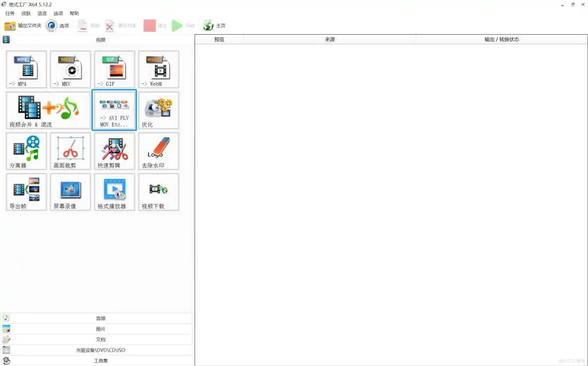Launch the 屏幕录像 screen recorder
588x366 pixels.
click(70, 192)
